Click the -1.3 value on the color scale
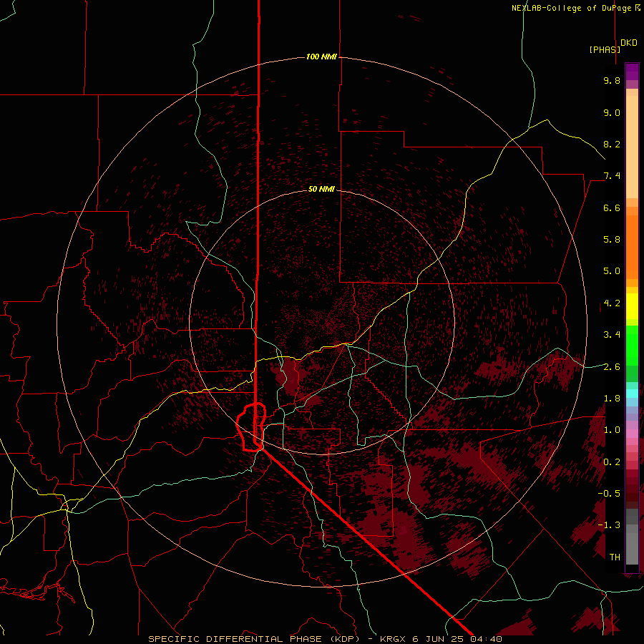This screenshot has width=644, height=644. click(x=609, y=525)
